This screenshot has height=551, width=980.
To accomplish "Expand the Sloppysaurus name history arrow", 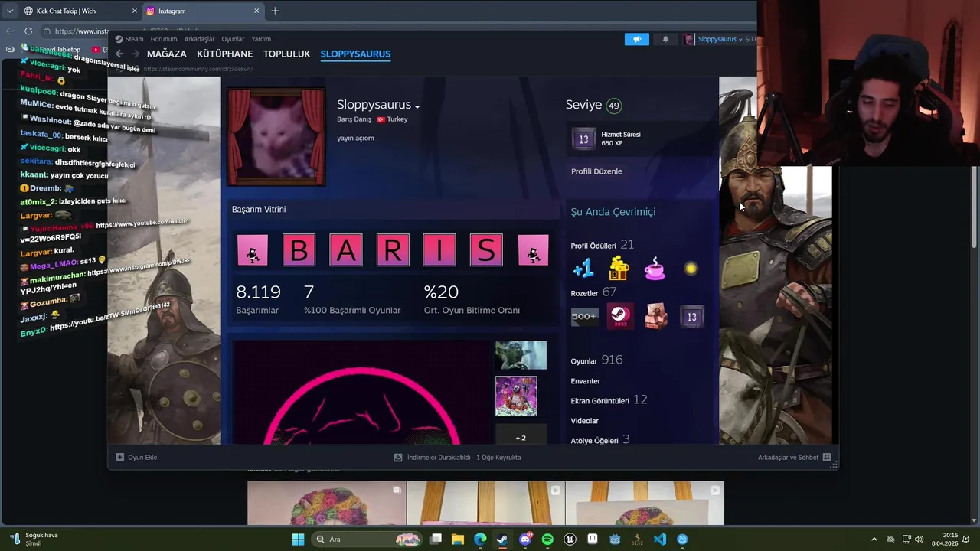I will [417, 106].
